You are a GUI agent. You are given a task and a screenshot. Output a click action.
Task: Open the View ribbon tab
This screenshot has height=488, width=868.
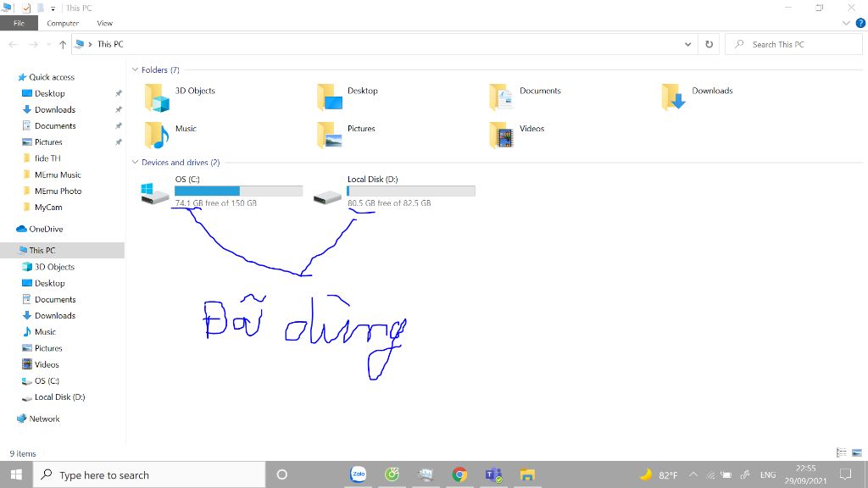pyautogui.click(x=104, y=23)
